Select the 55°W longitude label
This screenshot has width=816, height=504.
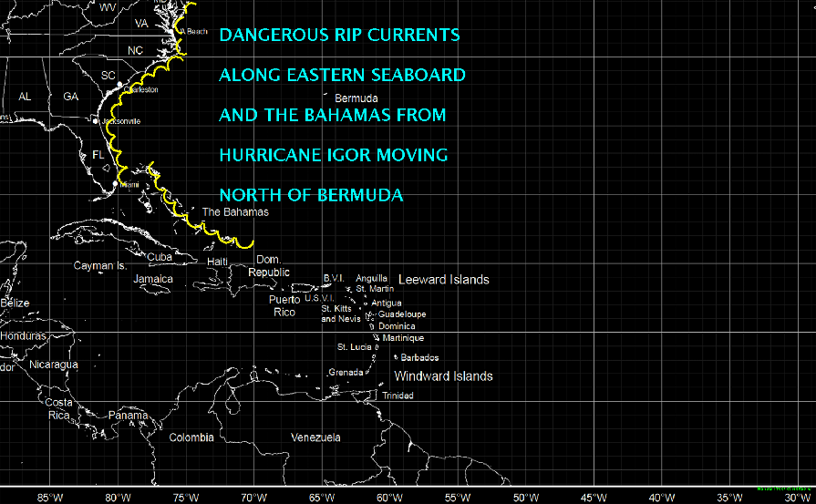(x=458, y=498)
